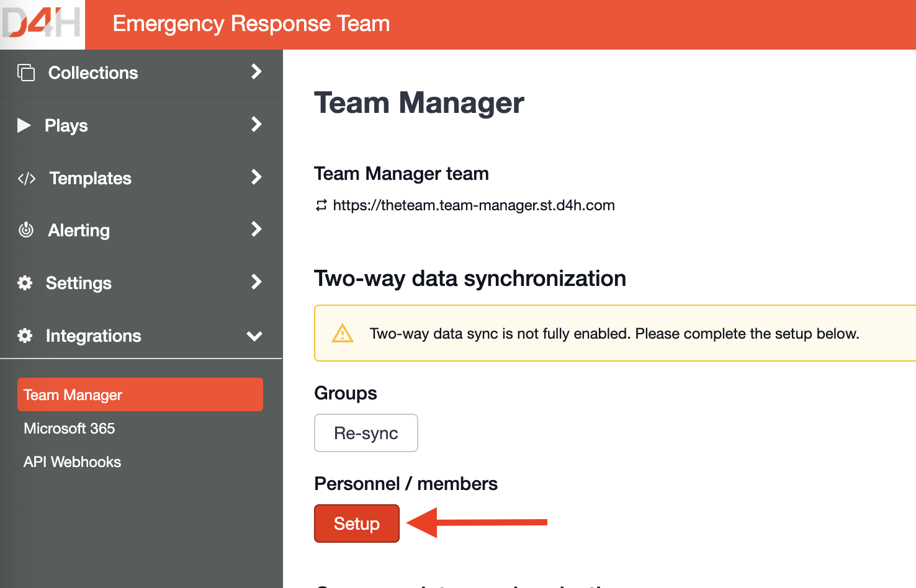Click the Plays triangle icon

(x=24, y=125)
